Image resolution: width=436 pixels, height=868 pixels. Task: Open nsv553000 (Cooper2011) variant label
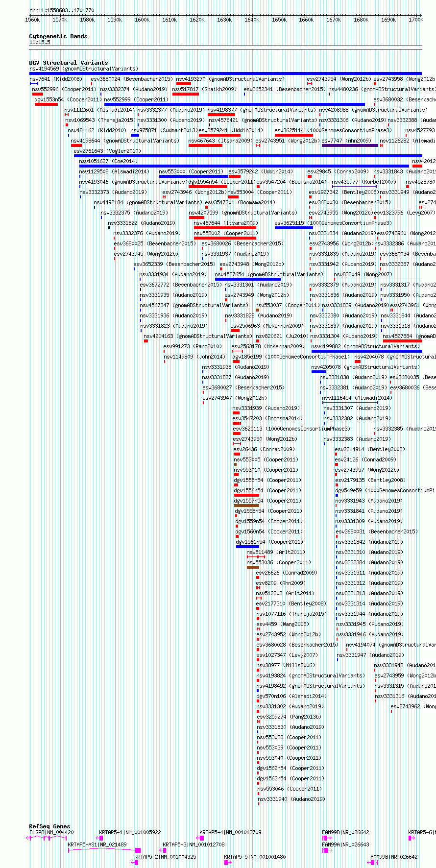(x=191, y=171)
